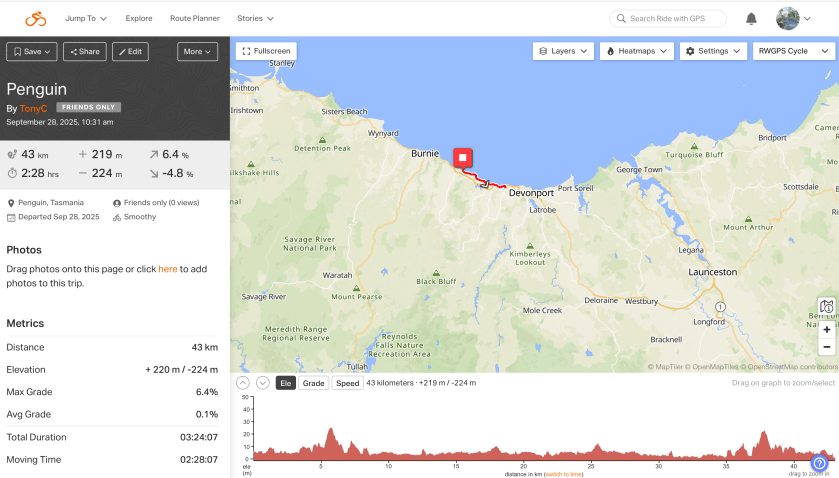Expand the Layers dropdown
The width and height of the screenshot is (839, 478).
click(563, 51)
